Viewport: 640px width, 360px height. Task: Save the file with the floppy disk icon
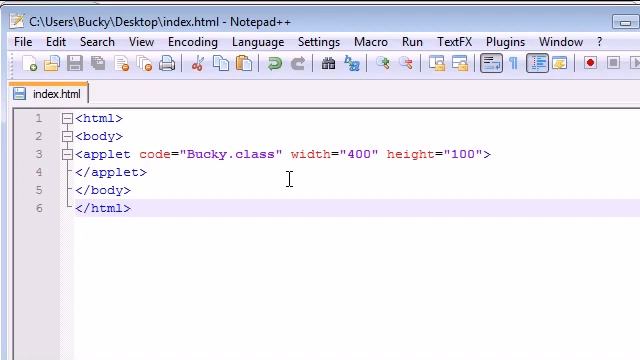[x=75, y=64]
